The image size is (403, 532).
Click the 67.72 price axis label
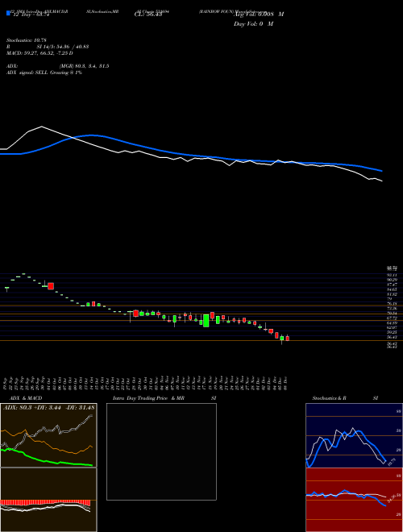[x=392, y=318]
